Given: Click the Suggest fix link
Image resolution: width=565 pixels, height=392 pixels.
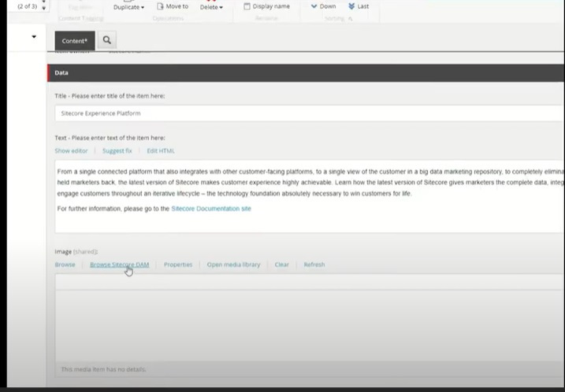Looking at the screenshot, I should (117, 151).
